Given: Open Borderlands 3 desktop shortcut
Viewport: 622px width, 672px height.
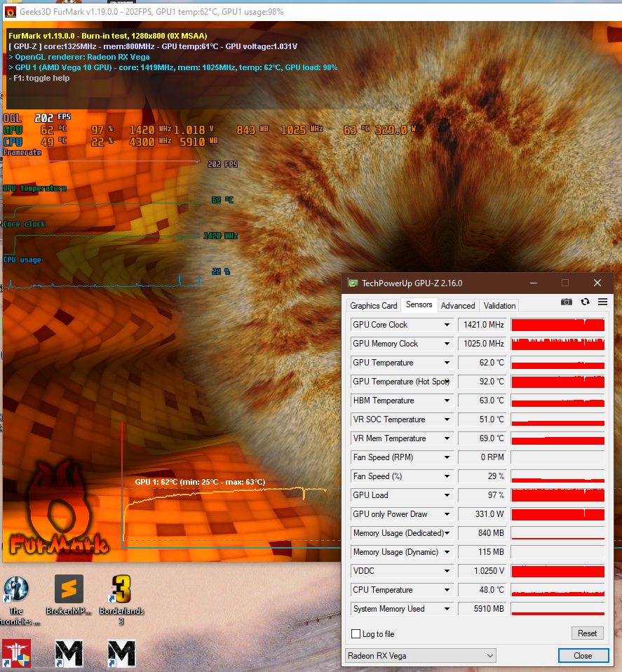Looking at the screenshot, I should (x=121, y=589).
